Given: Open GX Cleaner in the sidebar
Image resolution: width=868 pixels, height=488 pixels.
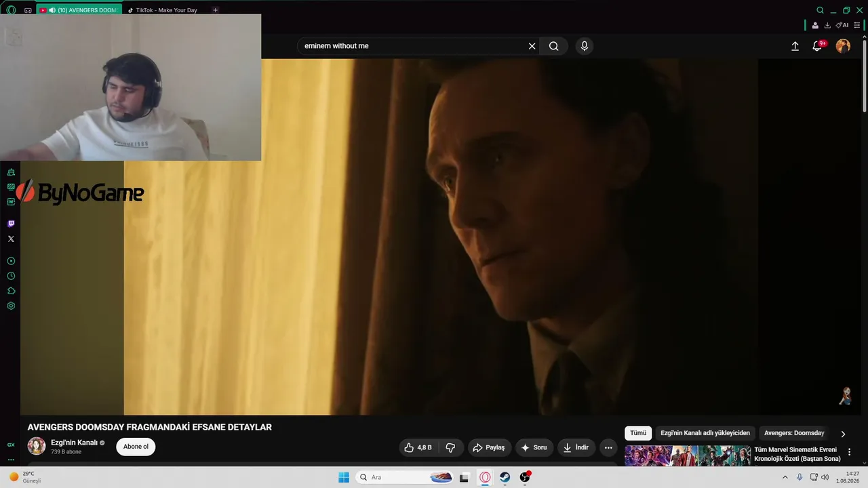Looking at the screenshot, I should tap(11, 172).
